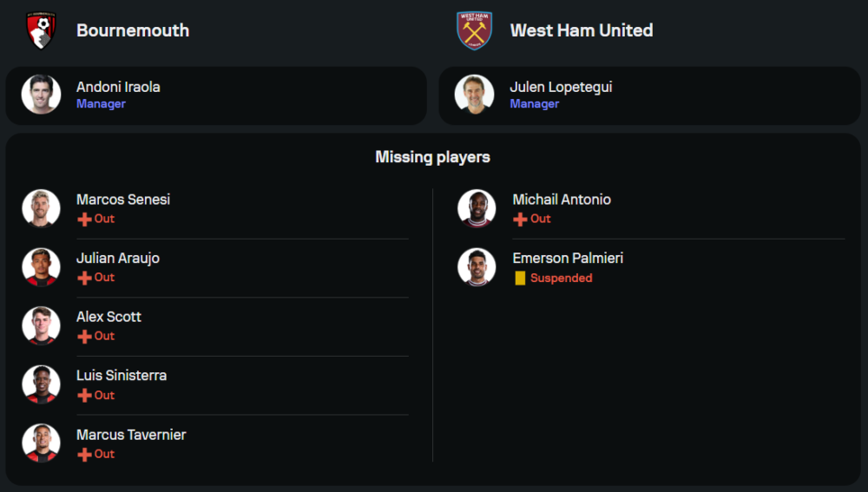This screenshot has width=868, height=492.
Task: Click the injury cross icon under Michail Antonio
Action: [520, 220]
